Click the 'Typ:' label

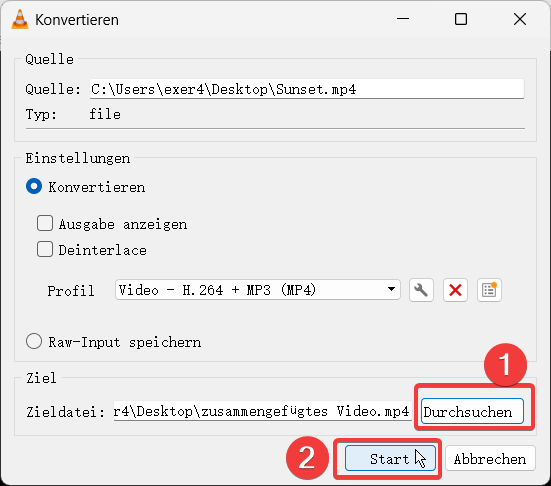click(x=41, y=114)
